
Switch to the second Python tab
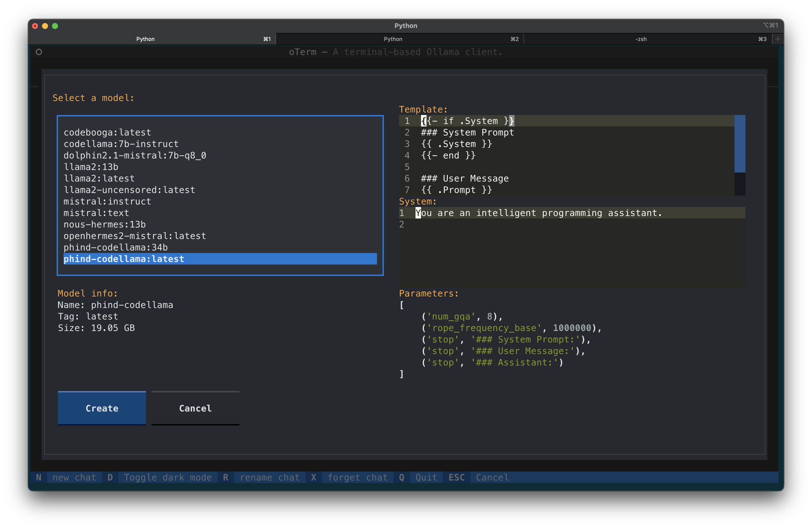393,39
